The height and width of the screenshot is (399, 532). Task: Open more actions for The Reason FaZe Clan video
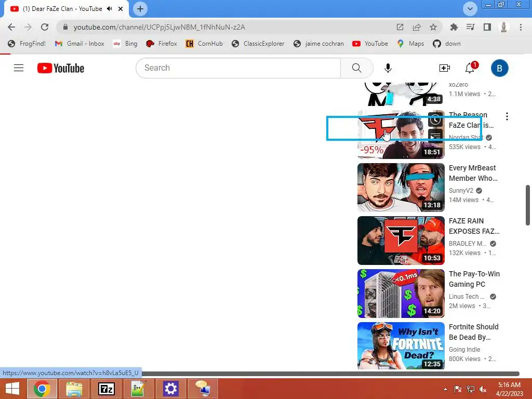tap(507, 116)
